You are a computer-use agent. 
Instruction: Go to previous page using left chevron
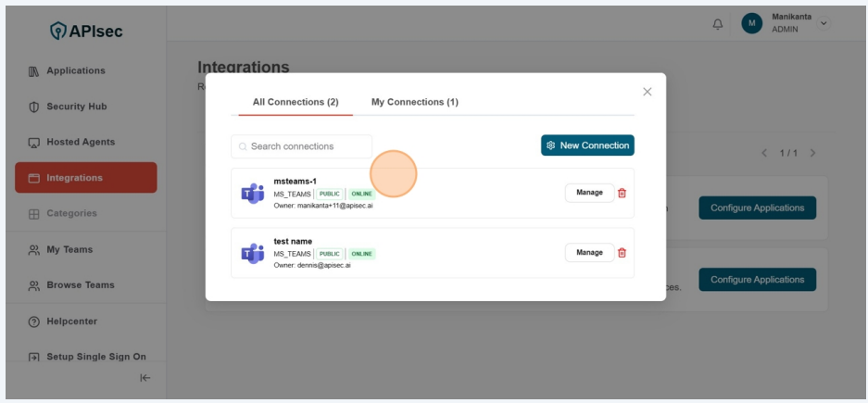click(x=764, y=153)
